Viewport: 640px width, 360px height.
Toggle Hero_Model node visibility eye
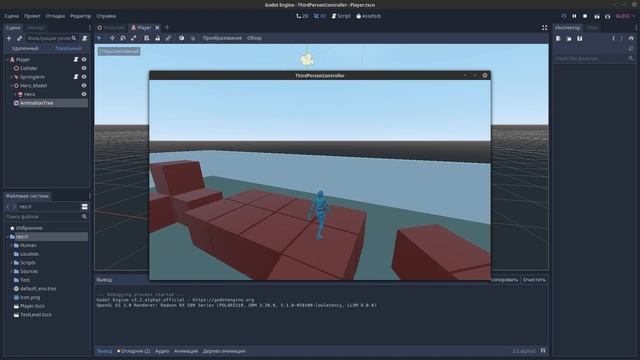[84, 86]
